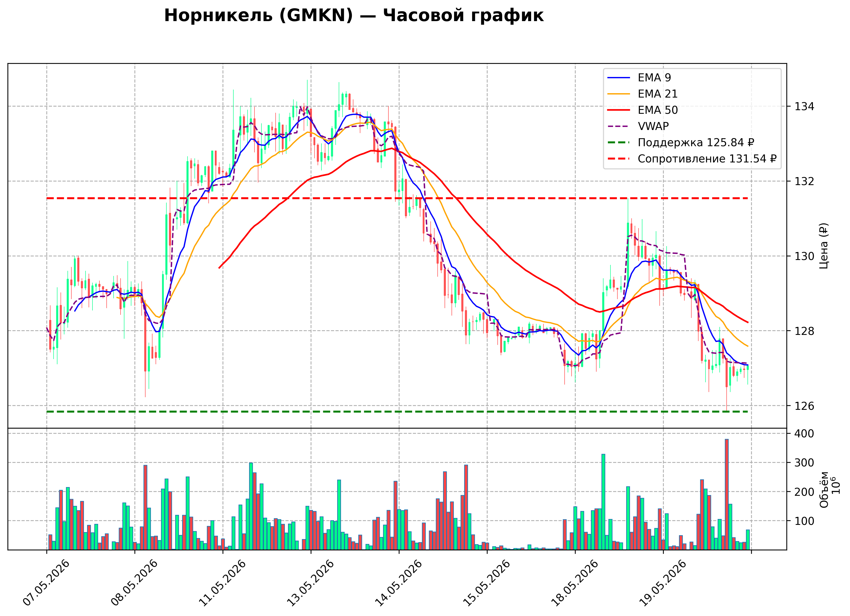Click the 126 price axis label
The width and height of the screenshot is (850, 616).
pos(804,406)
